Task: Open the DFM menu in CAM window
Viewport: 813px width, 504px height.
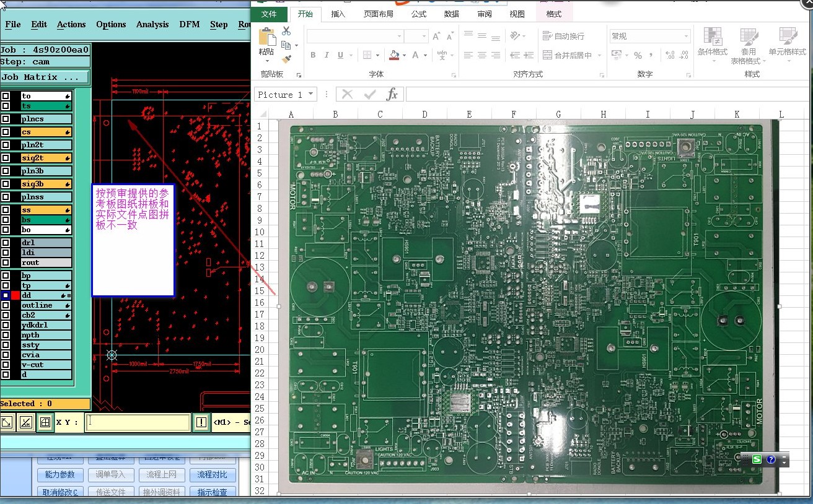Action: [x=190, y=24]
